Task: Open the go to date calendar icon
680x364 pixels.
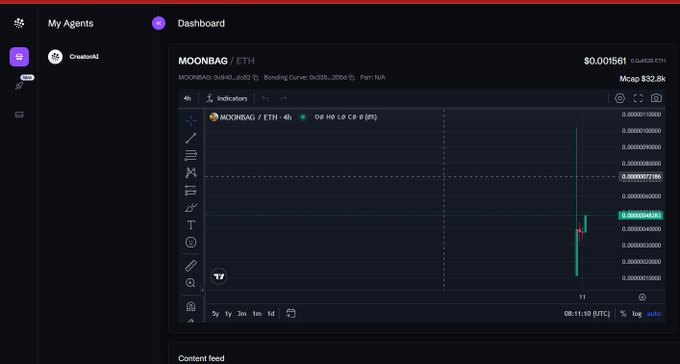Action: coord(291,313)
